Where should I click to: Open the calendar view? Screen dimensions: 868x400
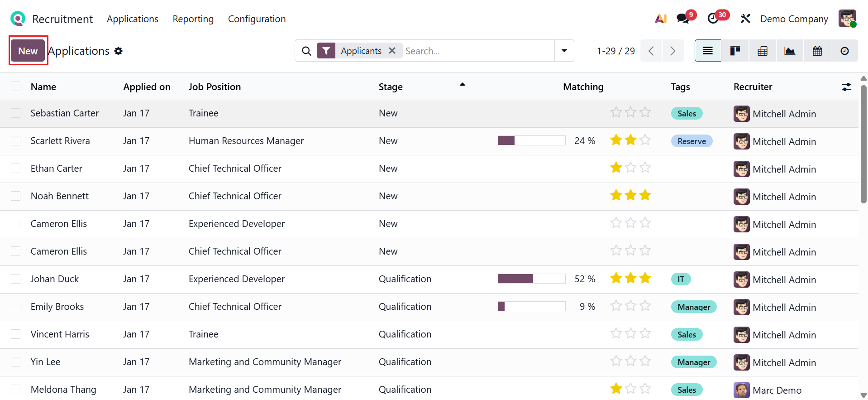817,51
